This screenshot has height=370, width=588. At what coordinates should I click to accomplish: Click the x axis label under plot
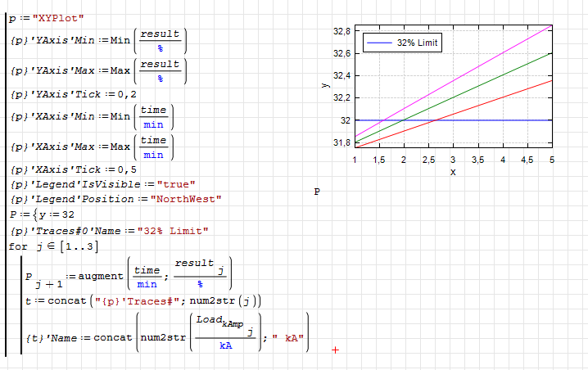tap(452, 172)
